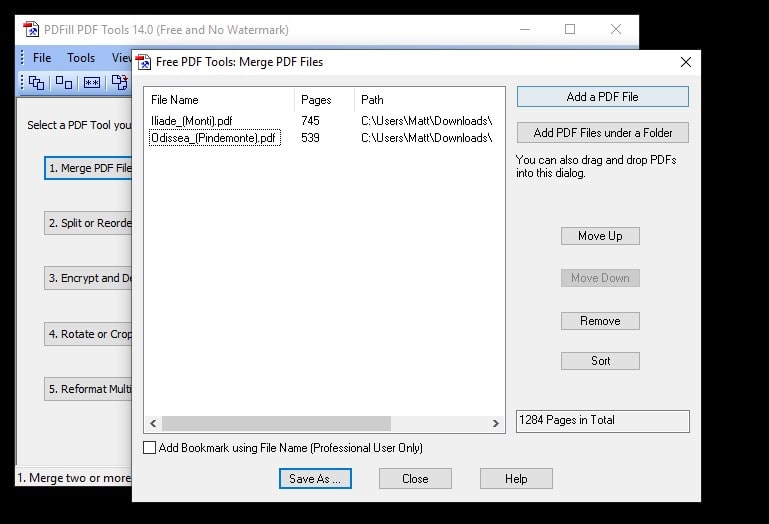Click the File Name column header
769x524 pixels.
point(219,100)
